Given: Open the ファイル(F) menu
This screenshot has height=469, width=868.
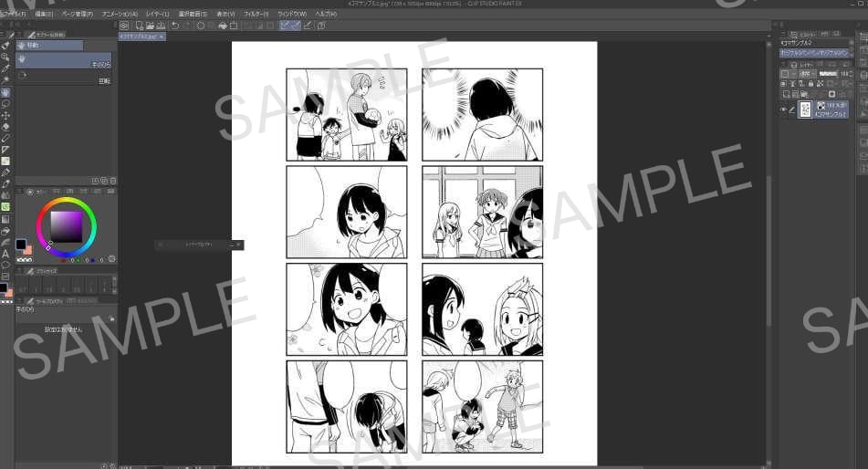Looking at the screenshot, I should coord(14,14).
